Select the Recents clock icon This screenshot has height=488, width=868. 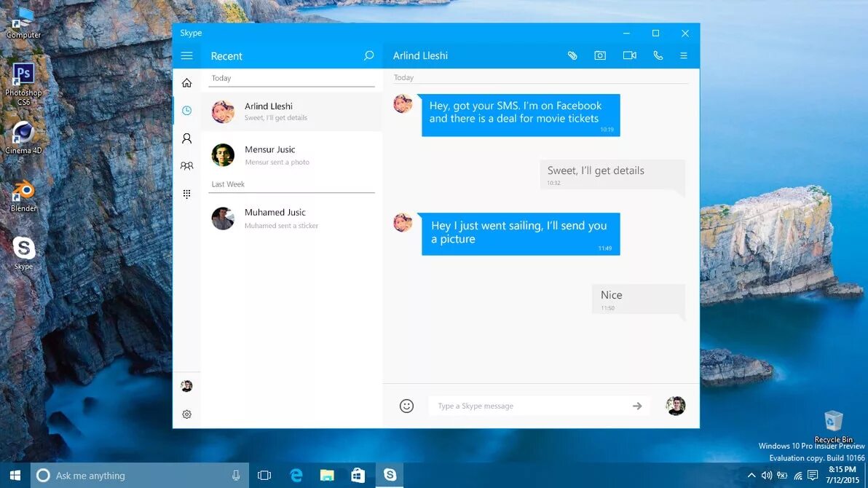click(186, 110)
